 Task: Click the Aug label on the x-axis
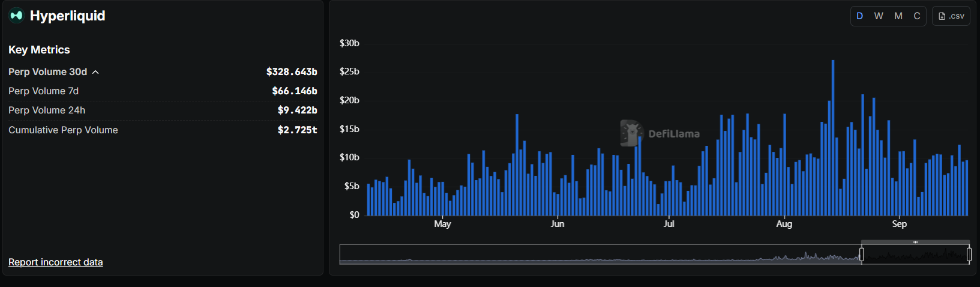(784, 224)
